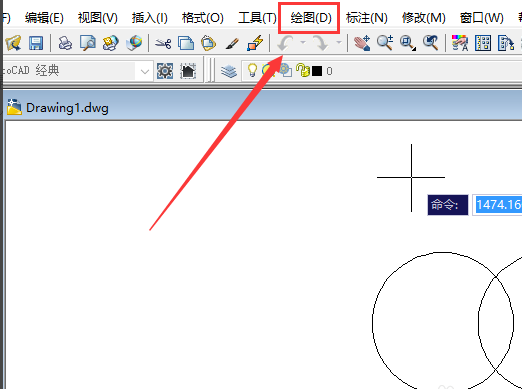Image resolution: width=522 pixels, height=389 pixels.
Task: Select the Zoom Realtime magnifier tool
Action: [x=385, y=43]
